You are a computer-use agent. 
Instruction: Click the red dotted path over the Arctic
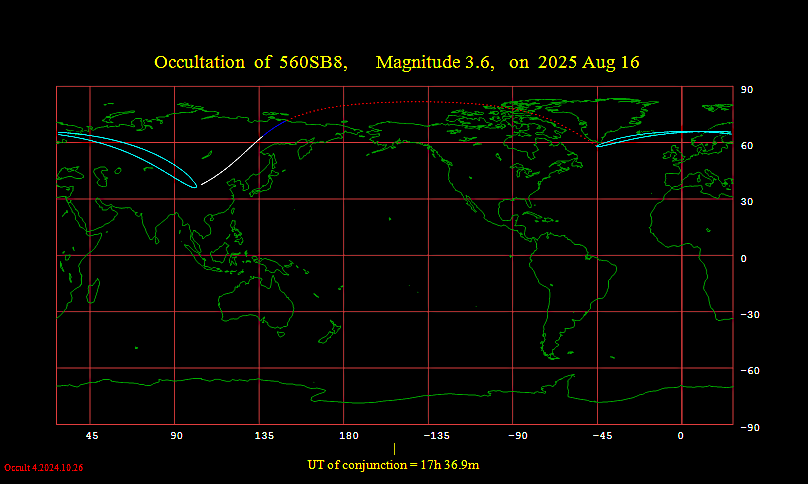tap(400, 101)
